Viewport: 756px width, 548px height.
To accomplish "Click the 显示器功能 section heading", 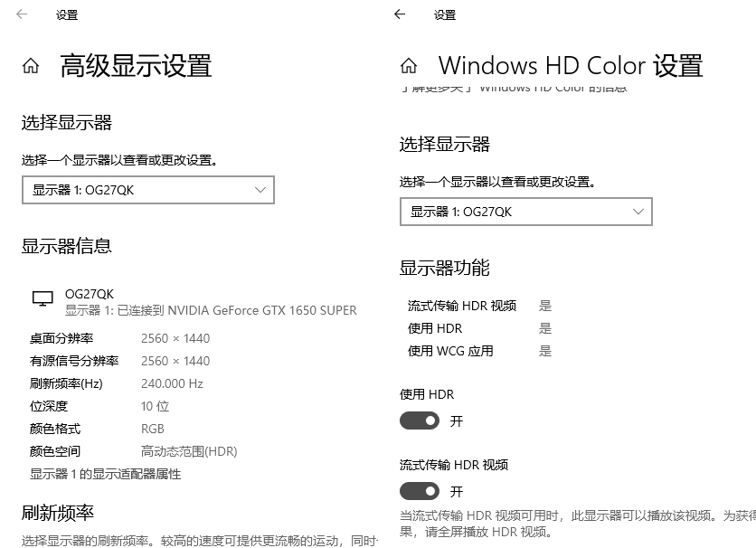I will point(445,268).
